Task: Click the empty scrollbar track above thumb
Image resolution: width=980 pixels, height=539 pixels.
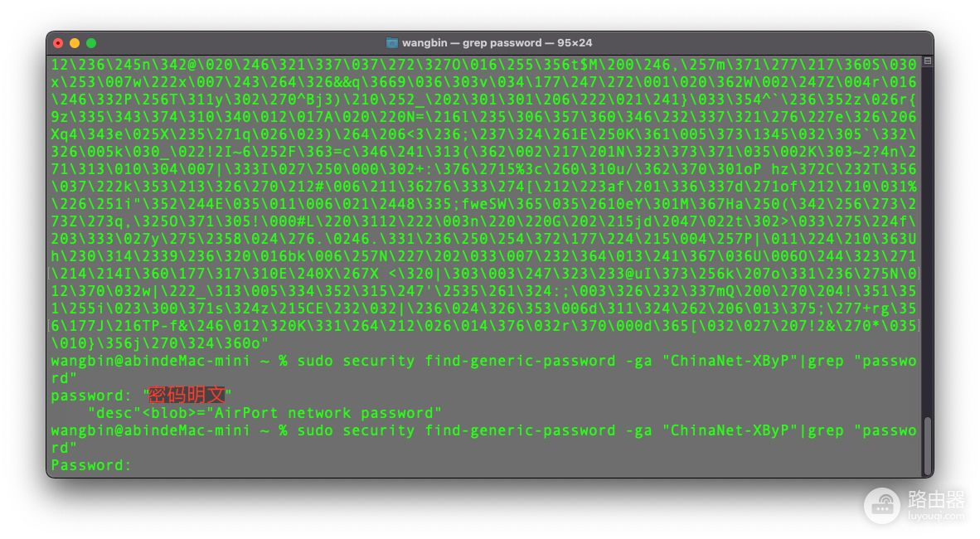Action: pos(928,249)
